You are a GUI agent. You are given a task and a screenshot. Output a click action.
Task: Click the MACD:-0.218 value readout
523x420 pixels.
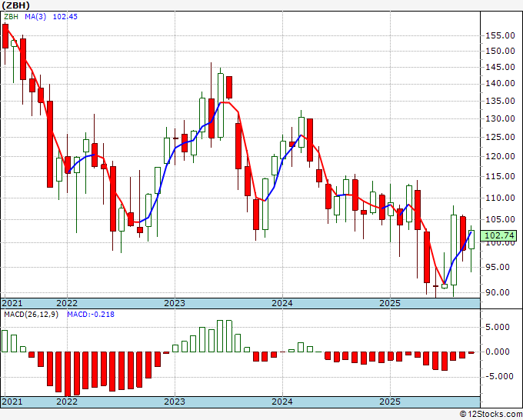point(91,315)
